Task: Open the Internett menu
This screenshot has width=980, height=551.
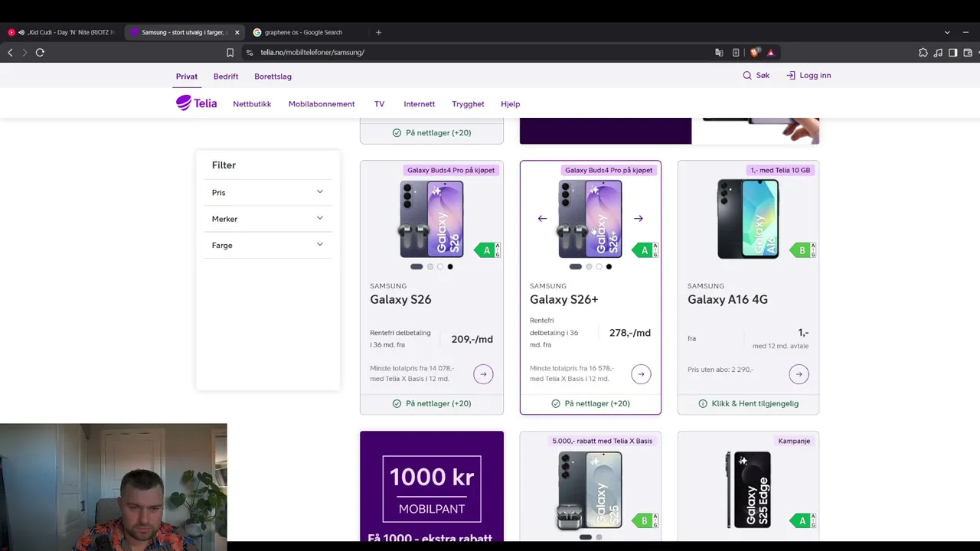Action: 419,104
